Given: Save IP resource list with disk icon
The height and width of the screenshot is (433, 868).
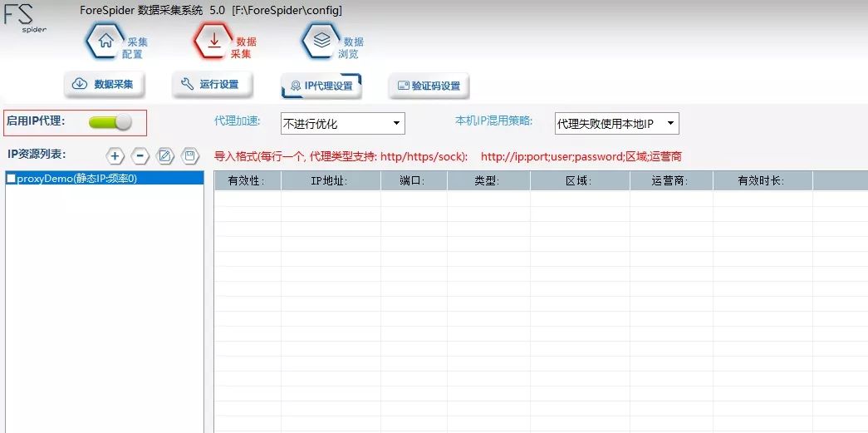Looking at the screenshot, I should 190,157.
